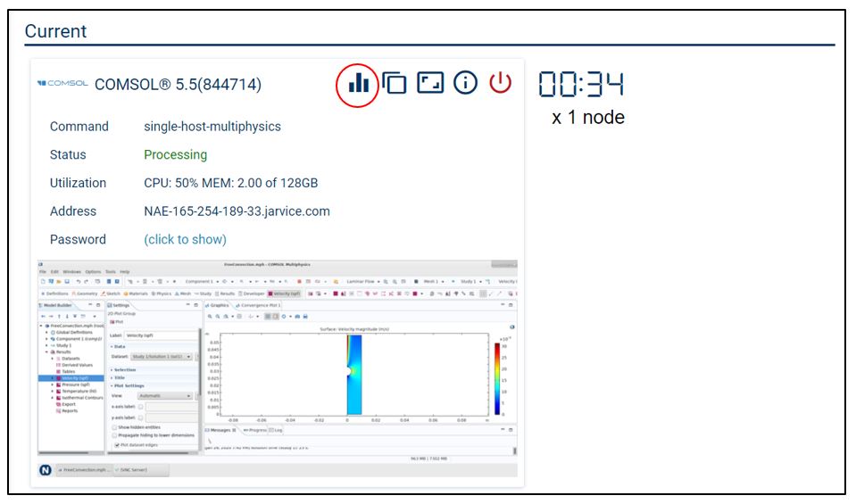Switch to the Mesh ribbon tab in preview
This screenshot has height=504, width=856.
tap(183, 293)
